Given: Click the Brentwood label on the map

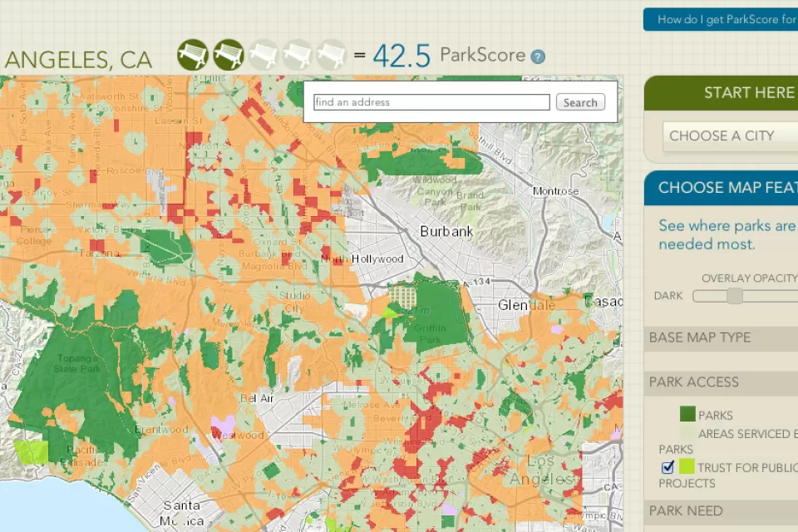Looking at the screenshot, I should coord(160,430).
